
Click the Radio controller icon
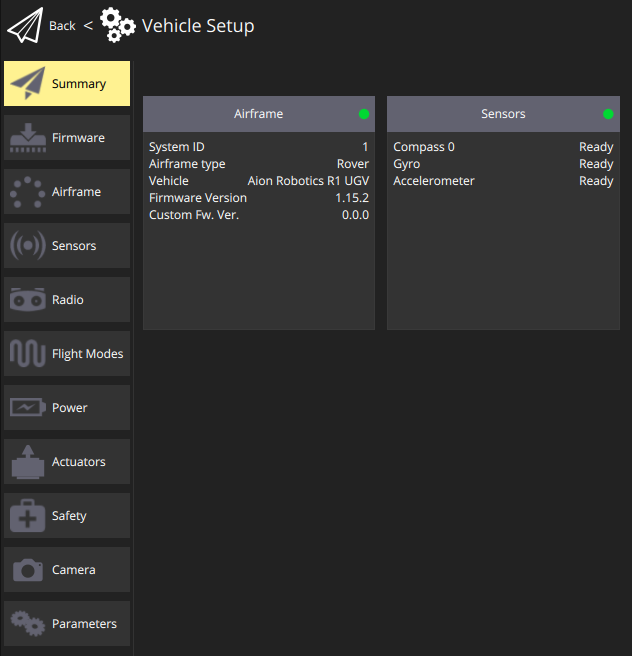pos(28,300)
